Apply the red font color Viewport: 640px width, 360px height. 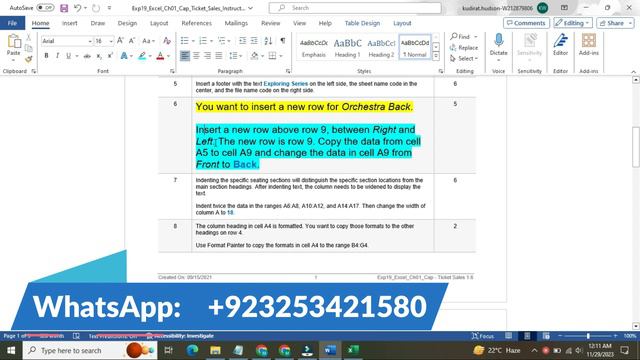tap(160, 56)
